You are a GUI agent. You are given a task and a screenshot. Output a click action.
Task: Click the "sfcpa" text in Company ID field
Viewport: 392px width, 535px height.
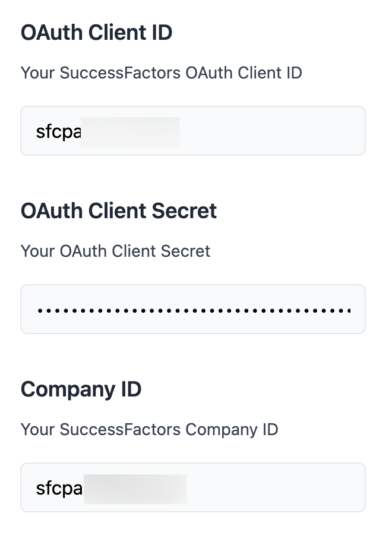pos(59,488)
